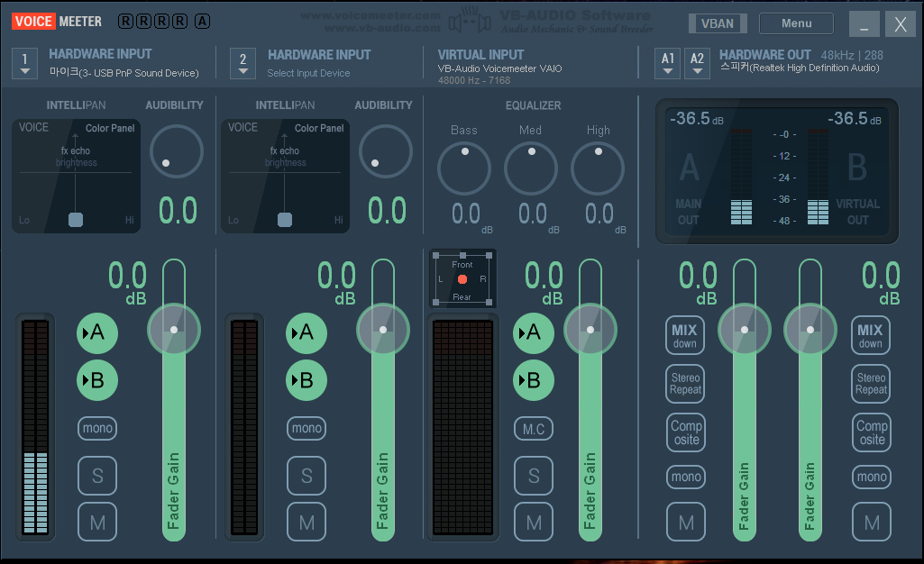Toggle bus B on Virtual Input
The width and height of the screenshot is (924, 564).
(534, 380)
